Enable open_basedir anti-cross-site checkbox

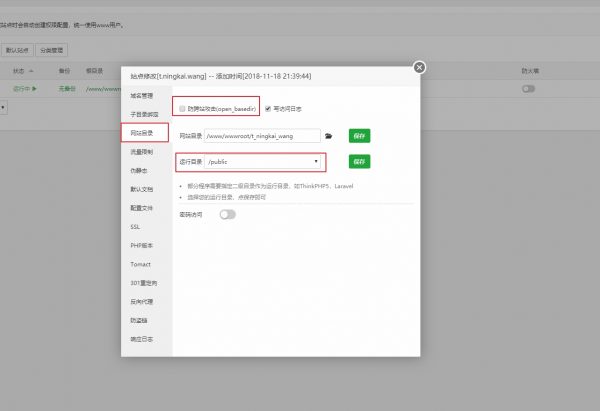click(182, 109)
